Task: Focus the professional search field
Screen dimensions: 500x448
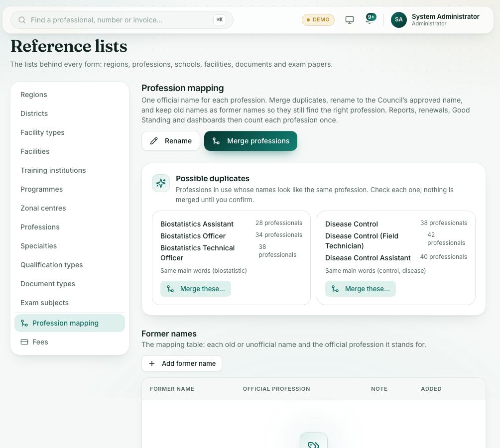Action: (x=122, y=20)
